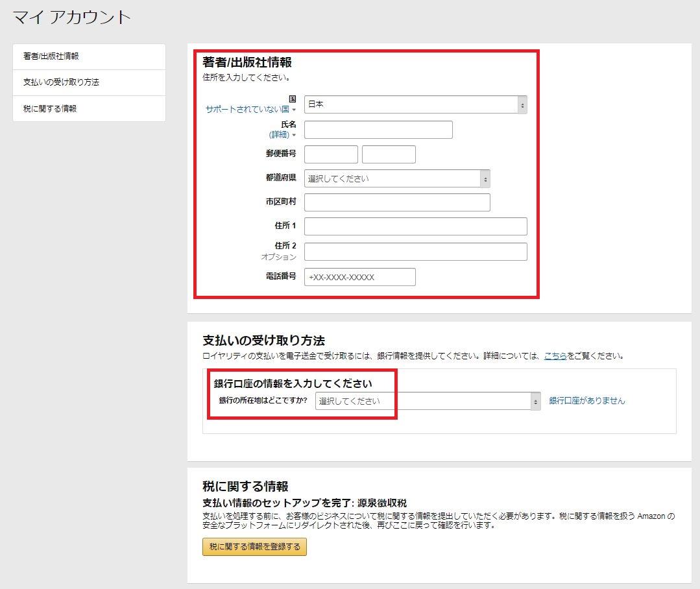This screenshot has height=589, width=700.
Task: Click the 税に関する情報 section heading
Action: point(245,486)
